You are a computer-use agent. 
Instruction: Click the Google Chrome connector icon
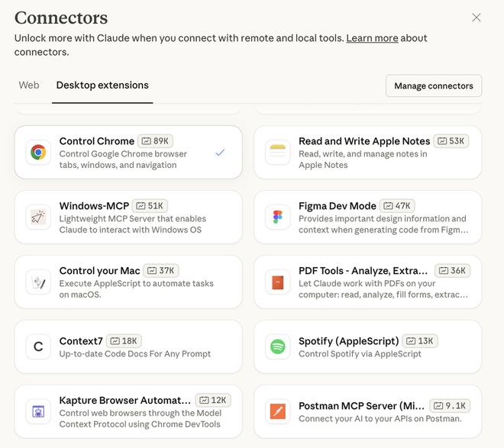[37, 152]
